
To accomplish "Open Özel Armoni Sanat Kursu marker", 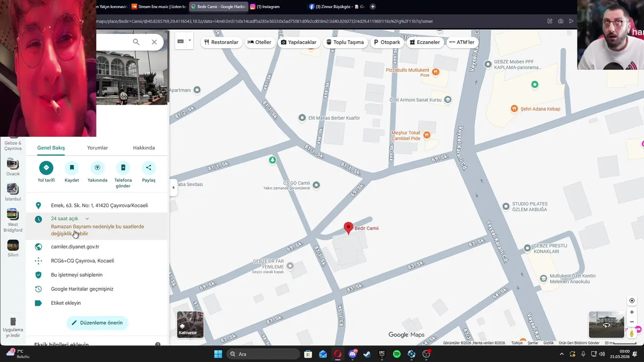I will [448, 100].
